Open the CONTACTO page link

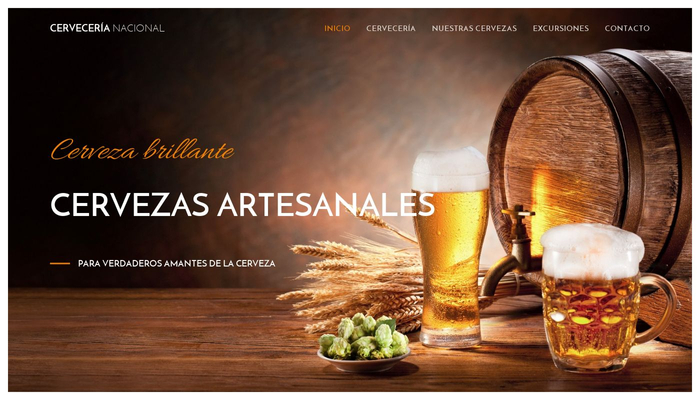[x=627, y=28]
